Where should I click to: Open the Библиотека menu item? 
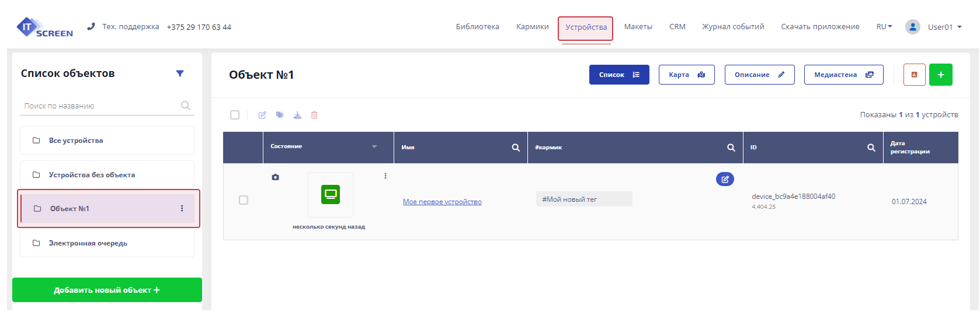(477, 27)
